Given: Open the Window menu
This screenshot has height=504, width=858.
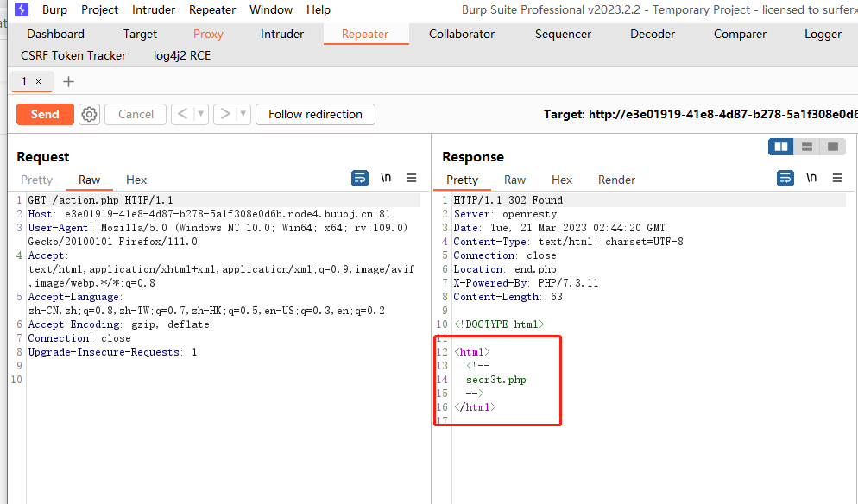Looking at the screenshot, I should click(271, 9).
